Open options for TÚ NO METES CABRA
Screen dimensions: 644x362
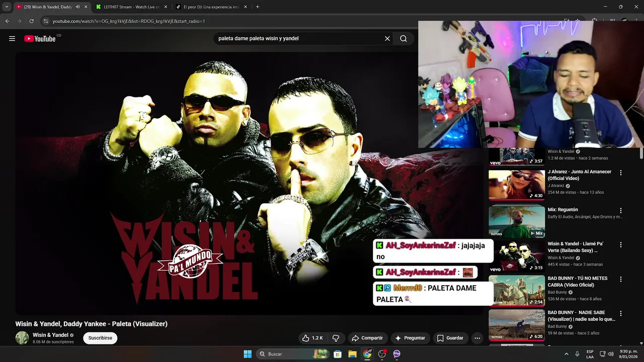coord(620,279)
